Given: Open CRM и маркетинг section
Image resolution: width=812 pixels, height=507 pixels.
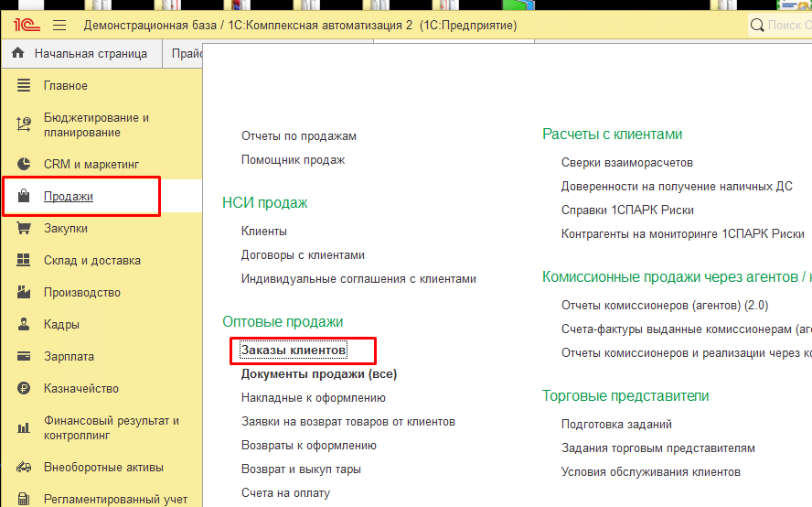Looking at the screenshot, I should click(x=91, y=165).
